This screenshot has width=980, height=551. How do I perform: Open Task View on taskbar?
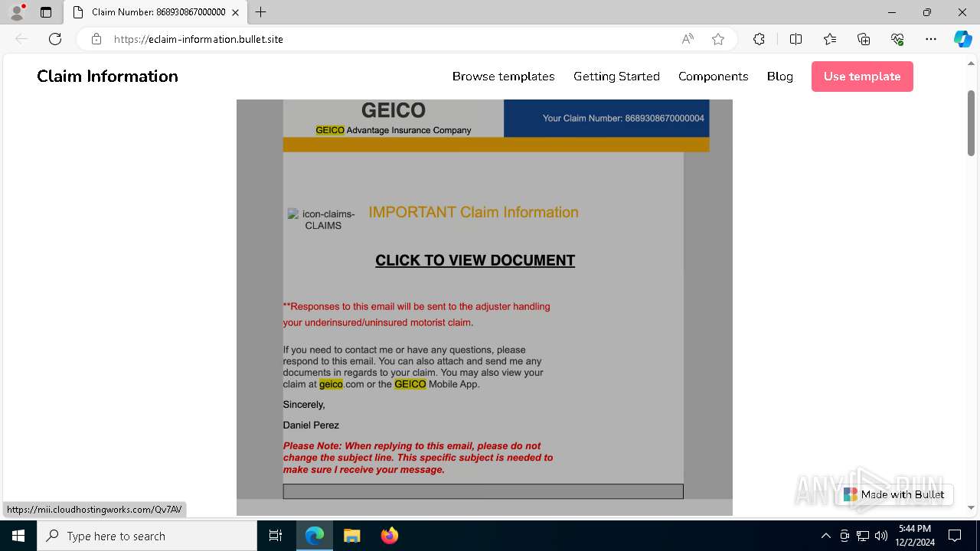tap(276, 536)
